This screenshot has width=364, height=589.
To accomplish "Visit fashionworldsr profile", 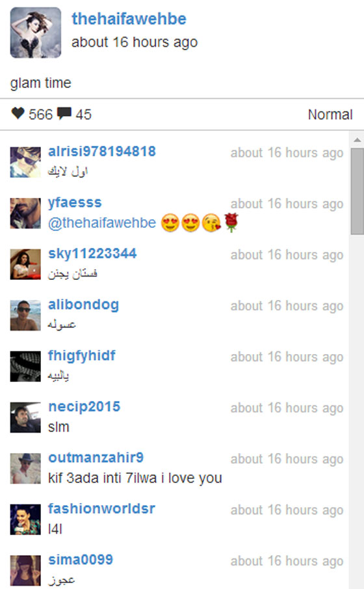I will click(x=101, y=509).
